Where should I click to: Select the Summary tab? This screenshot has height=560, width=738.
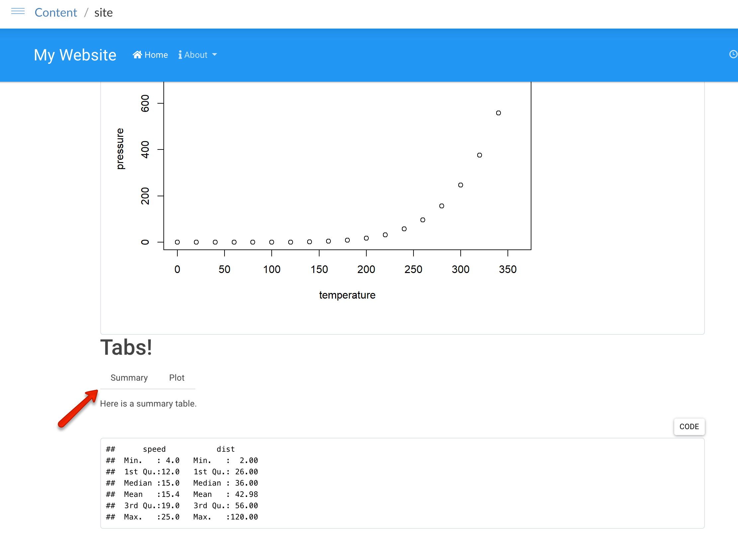pyautogui.click(x=129, y=377)
